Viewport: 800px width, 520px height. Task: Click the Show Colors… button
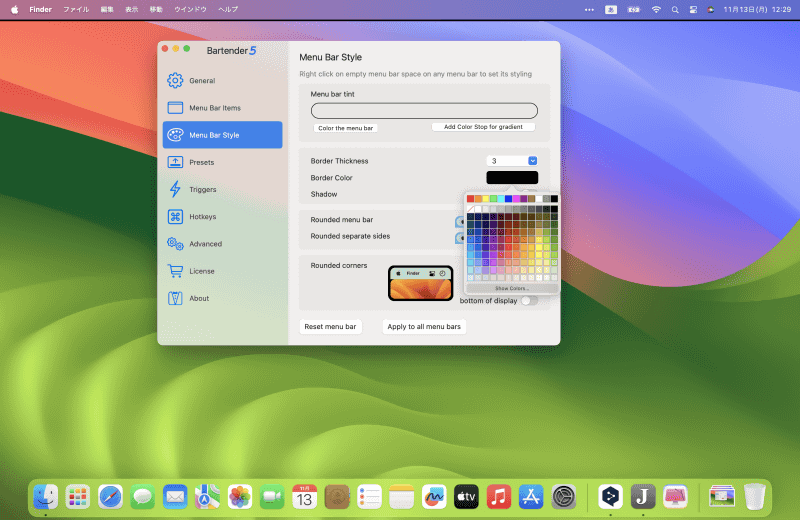512,288
